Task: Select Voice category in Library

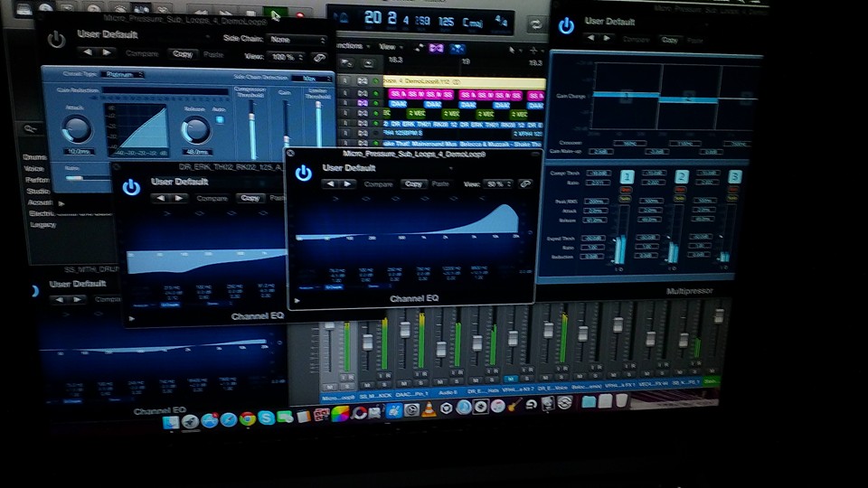Action: click(x=34, y=168)
